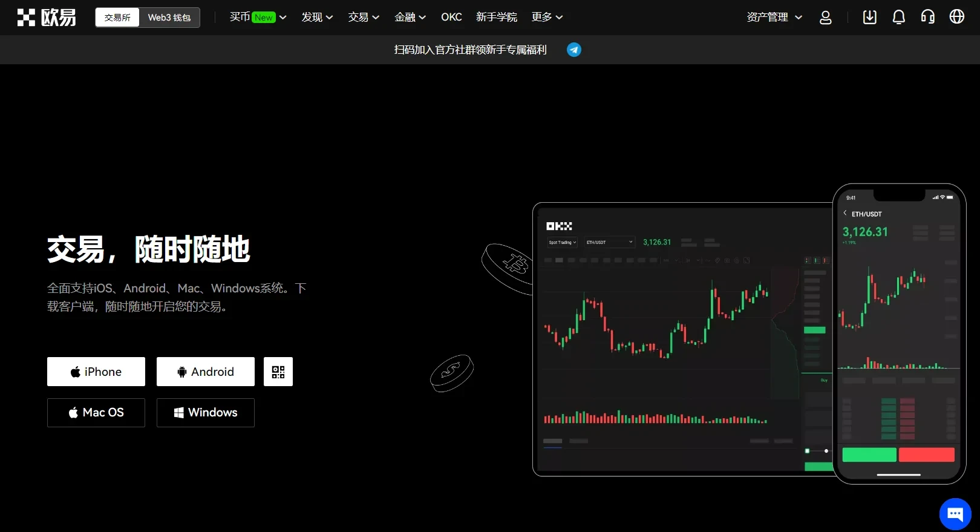The width and height of the screenshot is (980, 532).
Task: Switch to 交易所 exchange toggle
Action: point(117,18)
